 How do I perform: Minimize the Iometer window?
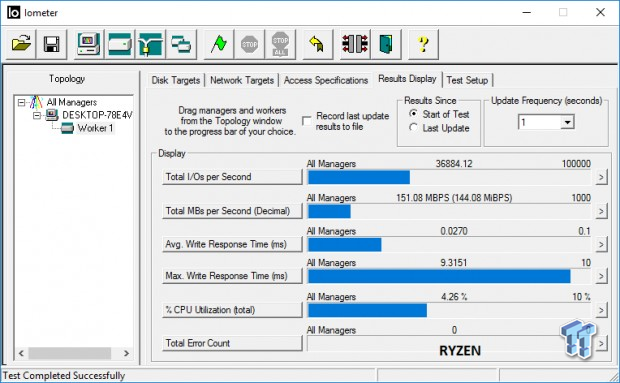click(x=526, y=13)
